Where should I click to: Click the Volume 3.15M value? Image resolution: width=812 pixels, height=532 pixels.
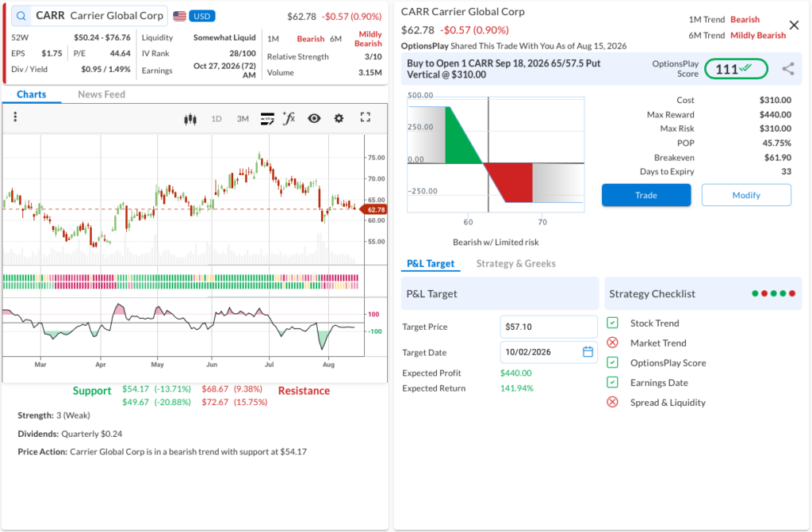[370, 72]
